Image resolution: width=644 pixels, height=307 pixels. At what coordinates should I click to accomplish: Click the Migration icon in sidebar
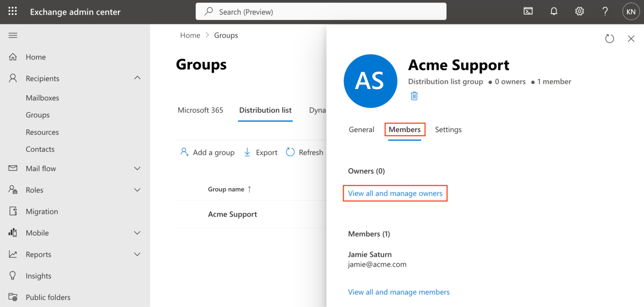pyautogui.click(x=13, y=211)
